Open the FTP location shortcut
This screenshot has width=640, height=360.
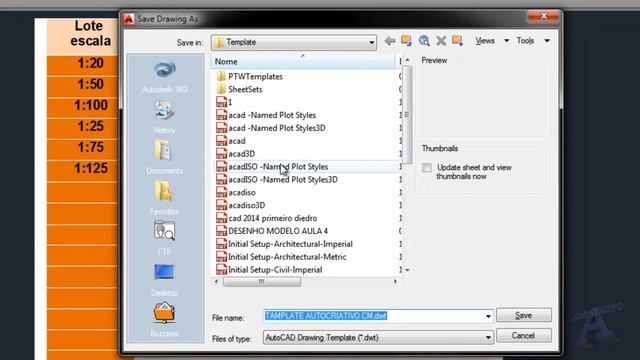pos(164,238)
